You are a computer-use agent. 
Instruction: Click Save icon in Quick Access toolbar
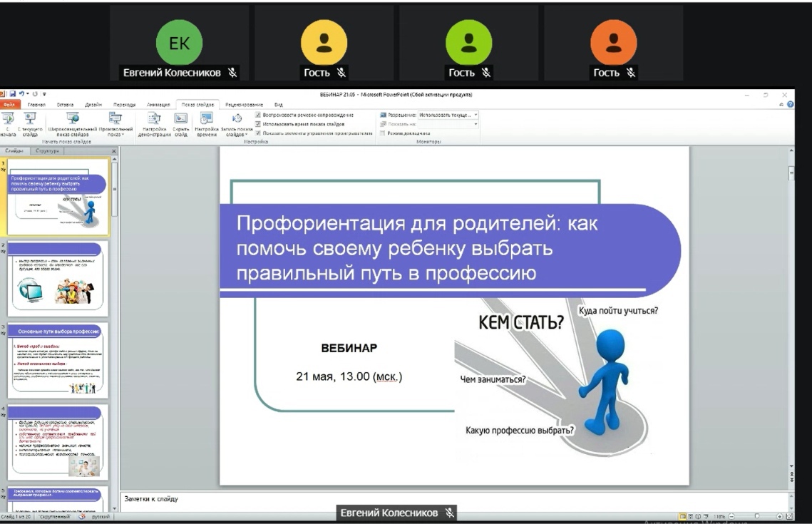[12, 94]
